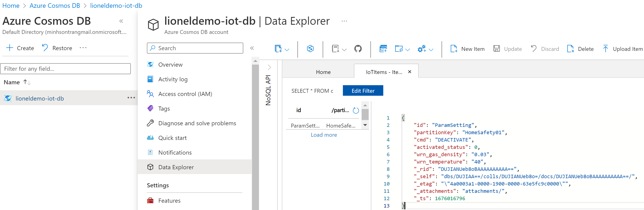Click the GitHub icon in toolbar
This screenshot has width=644, height=210.
point(358,49)
